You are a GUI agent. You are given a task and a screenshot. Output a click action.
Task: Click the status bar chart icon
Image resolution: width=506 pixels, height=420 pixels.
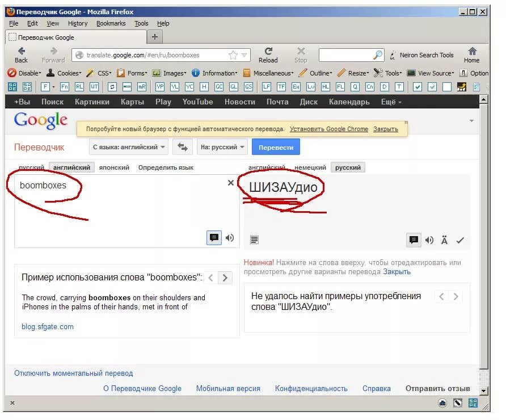(442, 403)
